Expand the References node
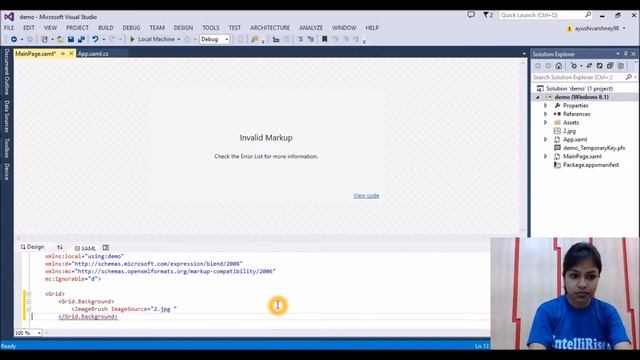Viewport: 640px width, 360px height. (x=545, y=114)
